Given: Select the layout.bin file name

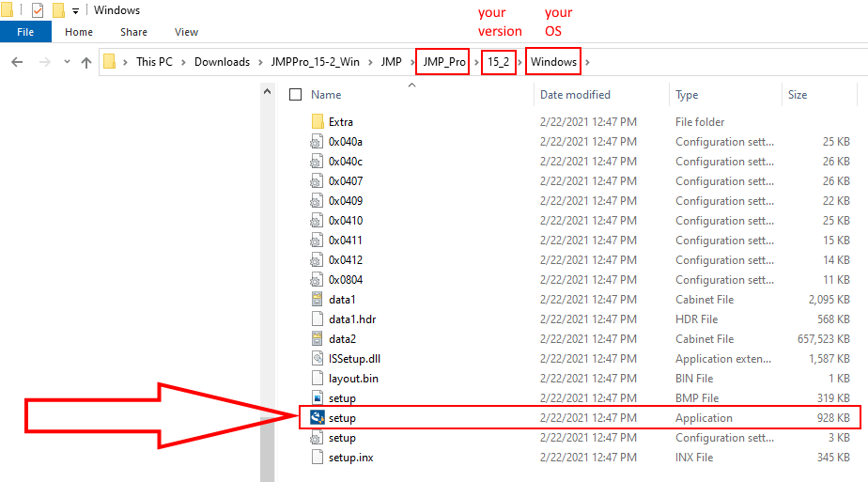Looking at the screenshot, I should click(x=353, y=379).
